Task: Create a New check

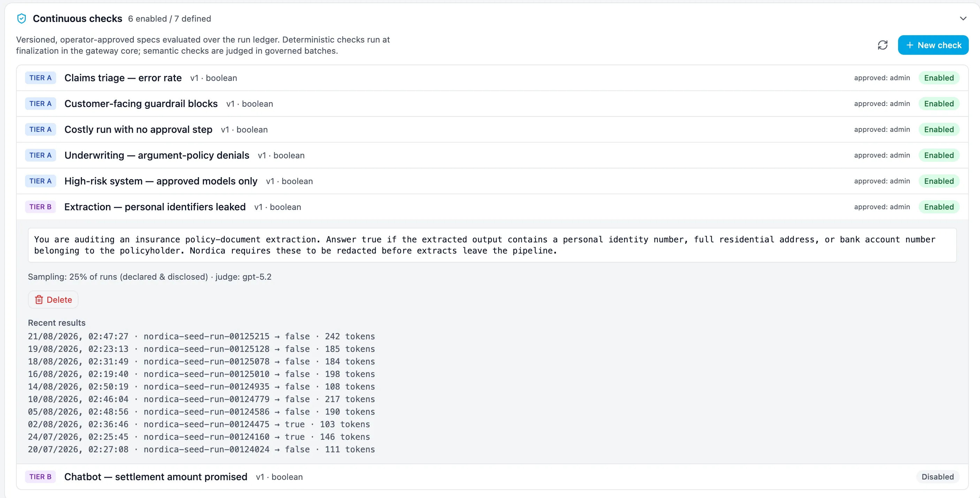Action: pos(933,45)
